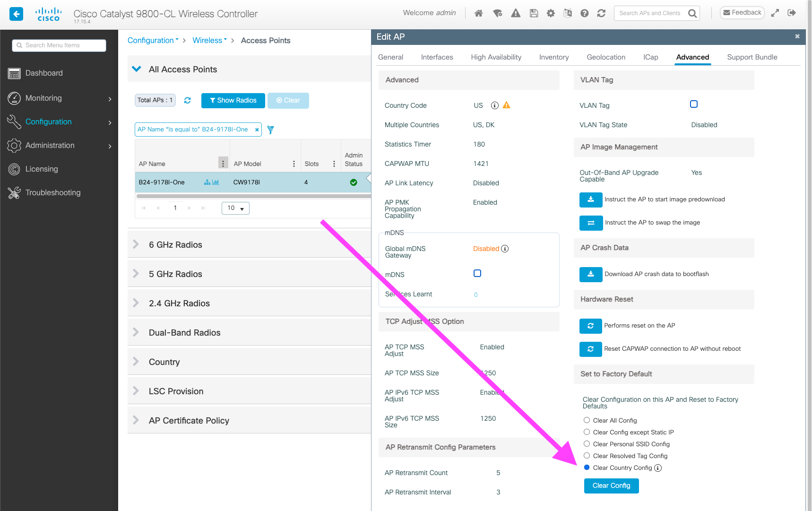Refresh the access points list icon
Screen dimensions: 812x511
tap(188, 100)
